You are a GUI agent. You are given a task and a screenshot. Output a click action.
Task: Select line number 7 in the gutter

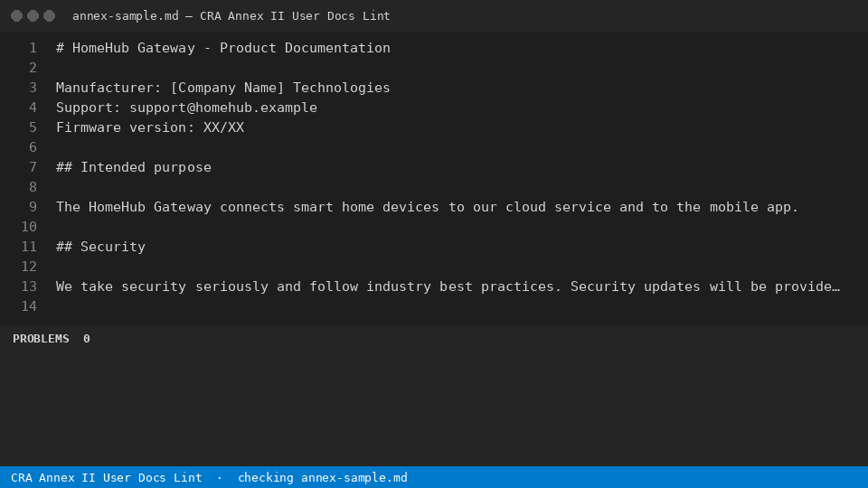tap(33, 168)
